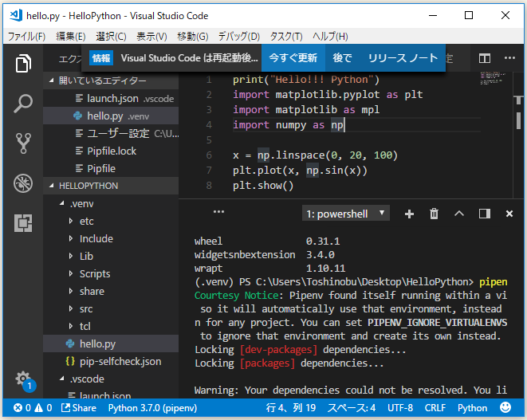Click the 今すぐ更新 update button
This screenshot has width=527, height=420.
pyautogui.click(x=293, y=58)
